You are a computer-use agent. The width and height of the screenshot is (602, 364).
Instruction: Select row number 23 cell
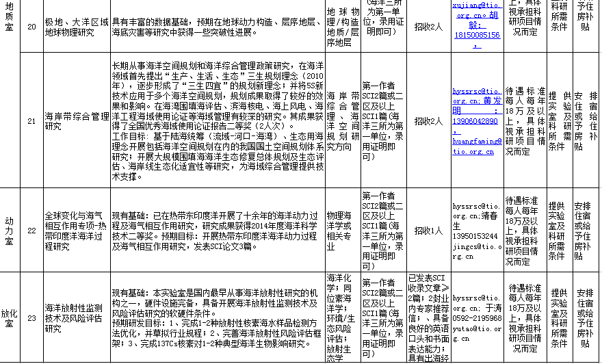pyautogui.click(x=32, y=318)
